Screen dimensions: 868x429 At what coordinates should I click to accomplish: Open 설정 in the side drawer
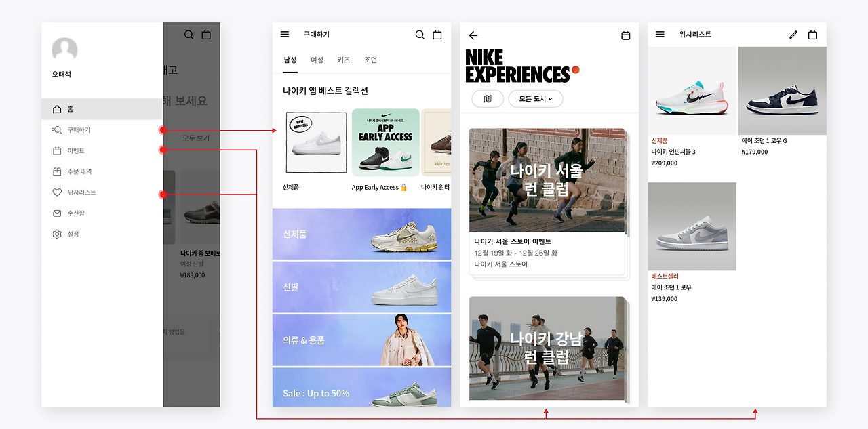tap(102, 234)
